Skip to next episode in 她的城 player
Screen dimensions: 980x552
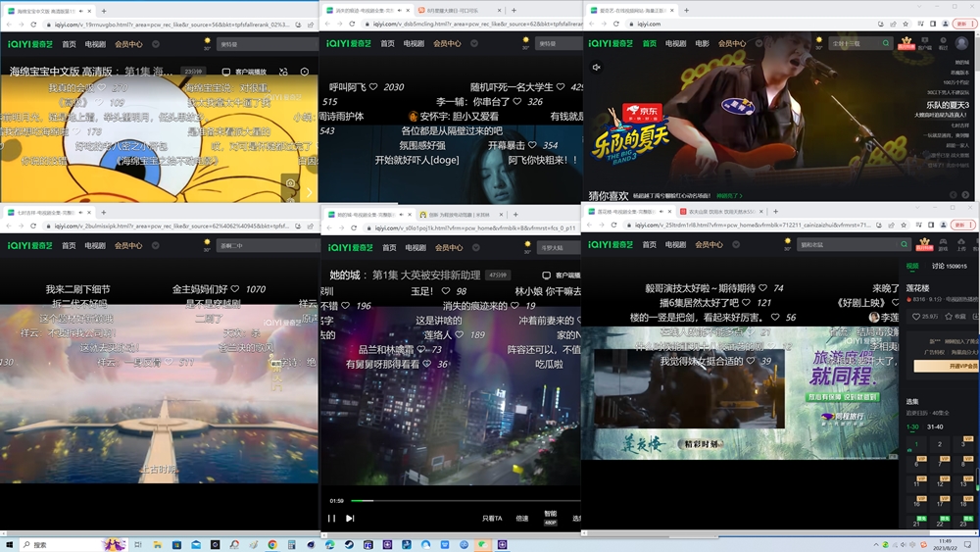(350, 519)
